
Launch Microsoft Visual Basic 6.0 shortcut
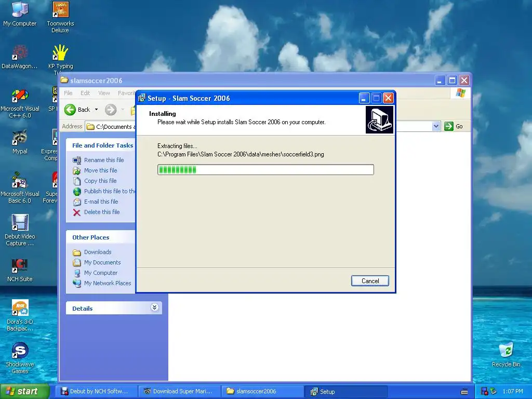[x=20, y=188]
